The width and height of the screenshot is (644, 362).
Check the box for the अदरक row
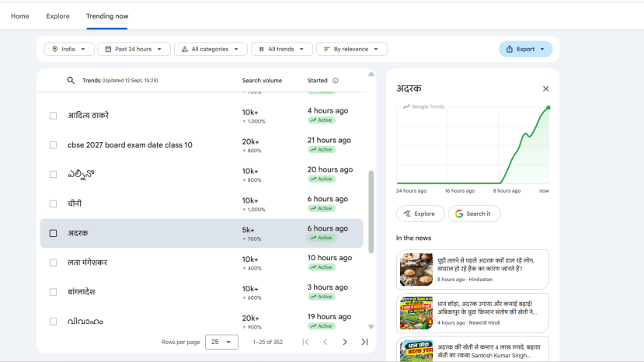coord(53,233)
